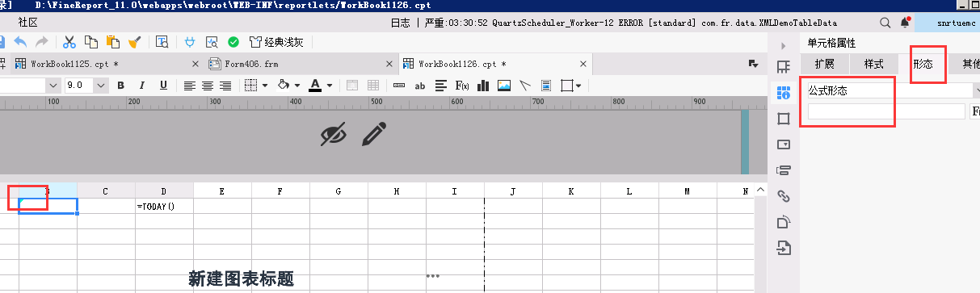Insert formula F(x) icon
The width and height of the screenshot is (980, 293).
tap(463, 85)
